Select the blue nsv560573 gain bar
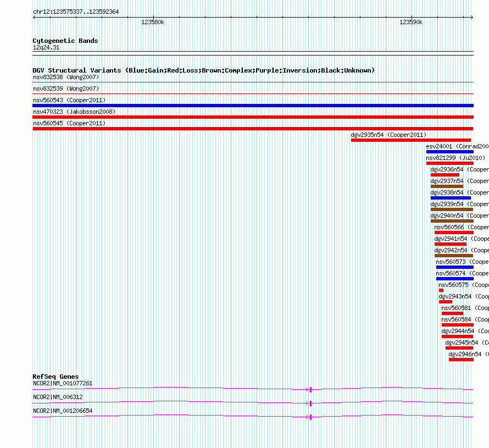Image resolution: width=489 pixels, height=448 pixels. click(455, 267)
